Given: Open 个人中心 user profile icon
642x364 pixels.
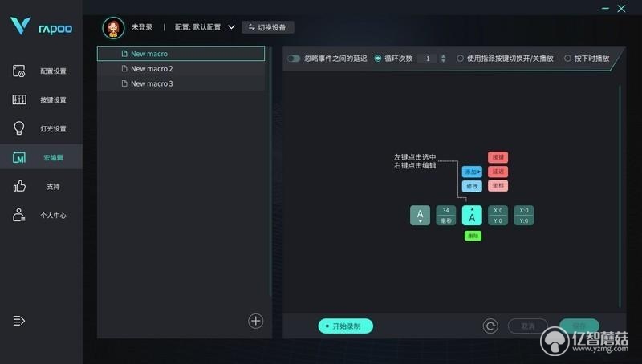Looking at the screenshot, I should click(18, 215).
